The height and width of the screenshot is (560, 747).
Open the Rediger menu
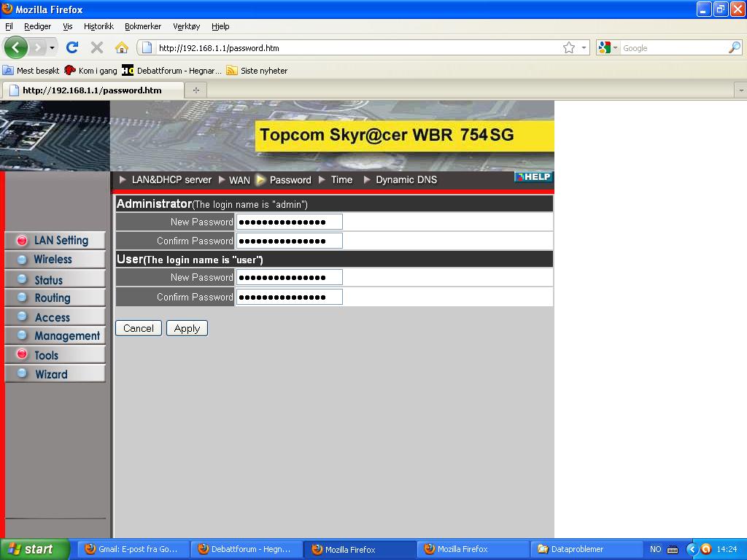[x=38, y=26]
